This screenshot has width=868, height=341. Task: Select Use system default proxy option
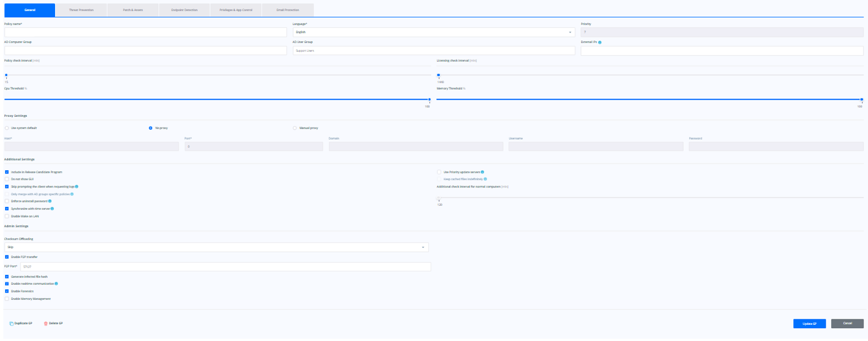click(7, 128)
